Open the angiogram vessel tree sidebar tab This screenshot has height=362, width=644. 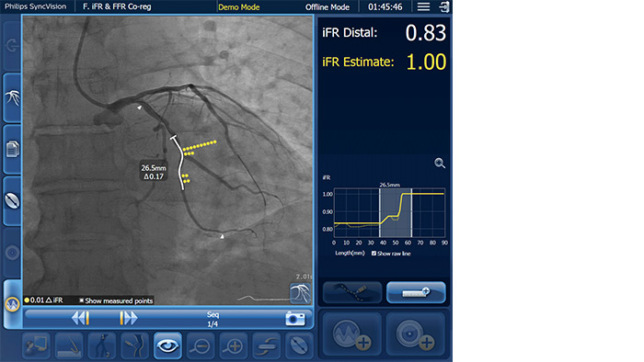coord(12,97)
